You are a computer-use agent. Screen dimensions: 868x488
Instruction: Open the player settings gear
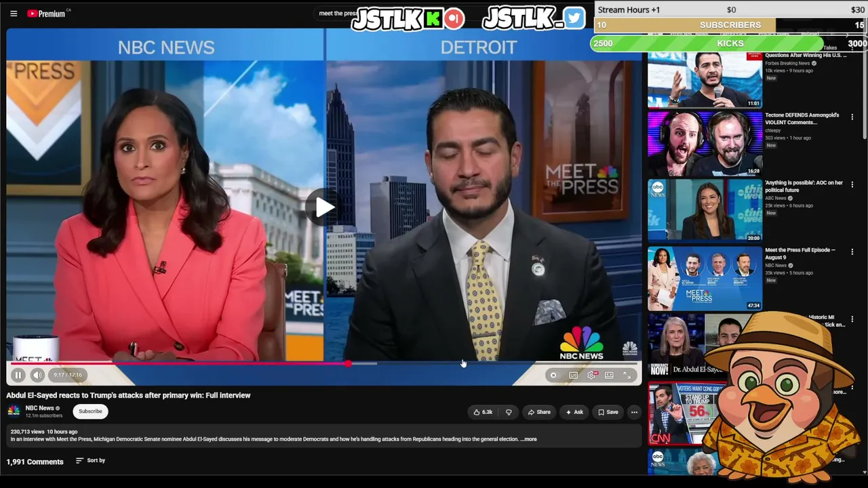[592, 375]
